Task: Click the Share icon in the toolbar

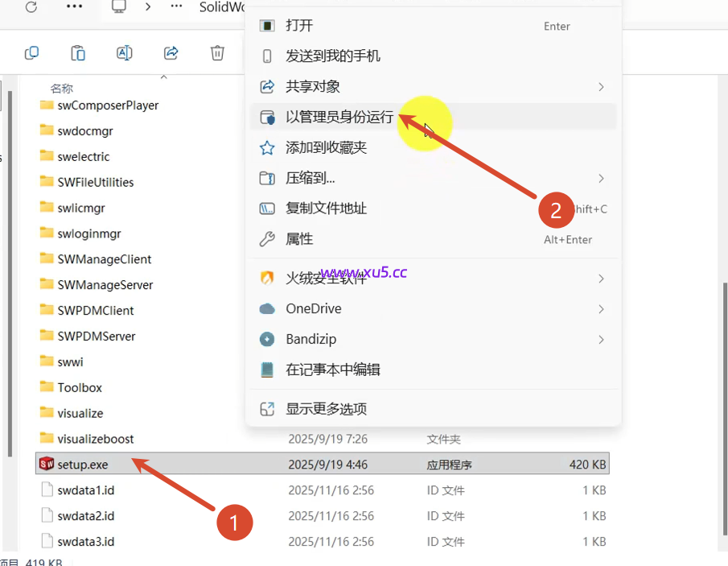Action: (171, 52)
